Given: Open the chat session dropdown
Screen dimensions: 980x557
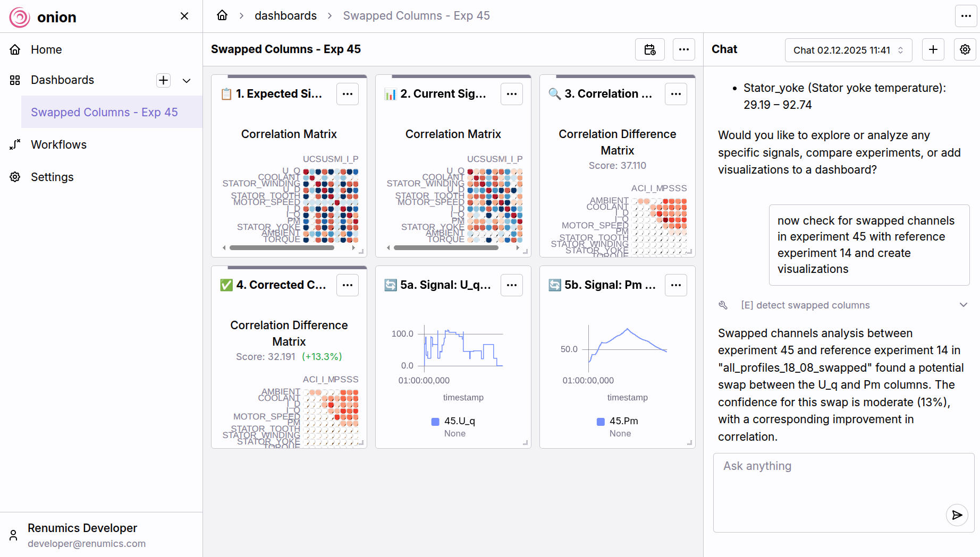Looking at the screenshot, I should [x=848, y=50].
